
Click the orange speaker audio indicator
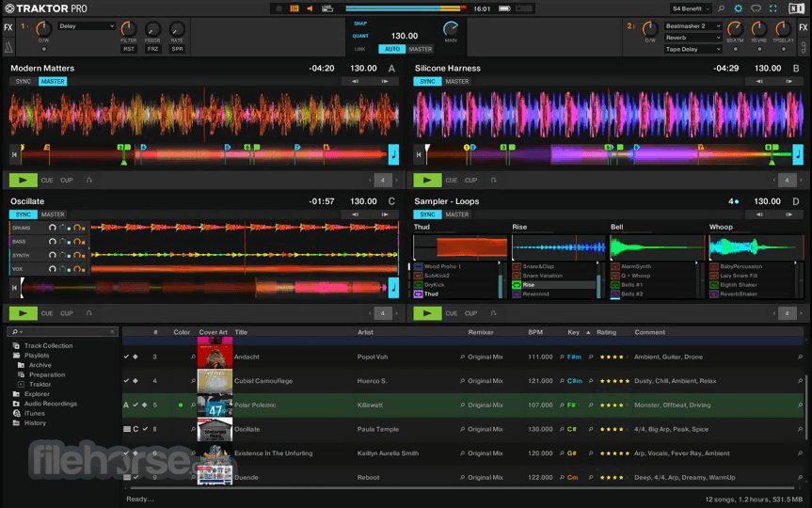click(x=310, y=8)
